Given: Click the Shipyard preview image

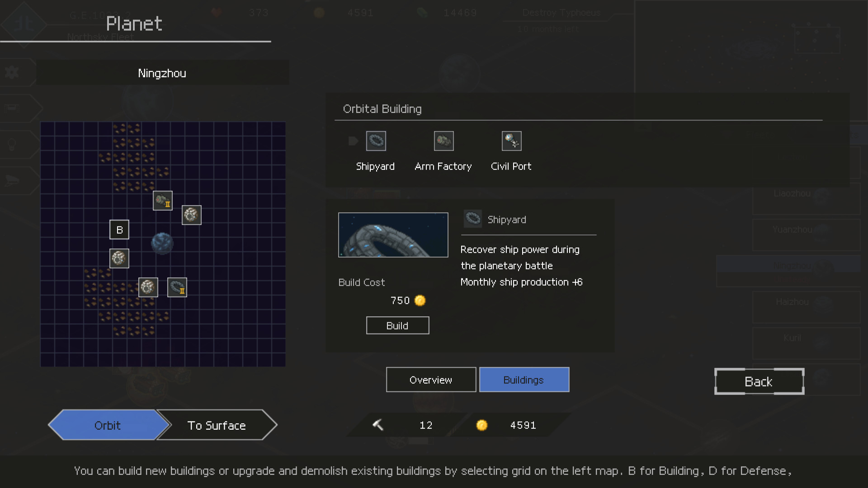Looking at the screenshot, I should tap(393, 235).
